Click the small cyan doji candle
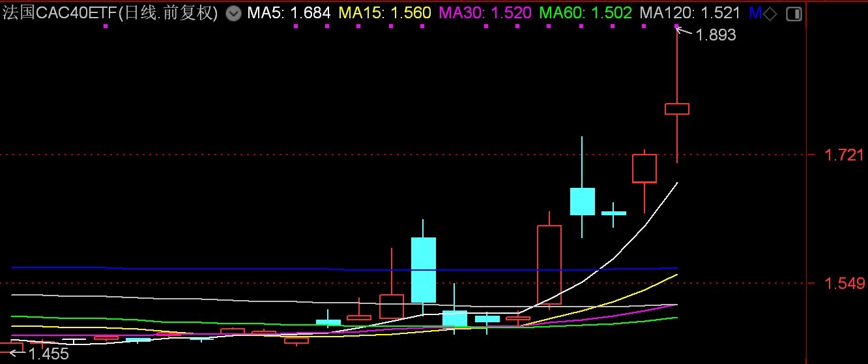The height and width of the screenshot is (364, 868). [x=613, y=213]
